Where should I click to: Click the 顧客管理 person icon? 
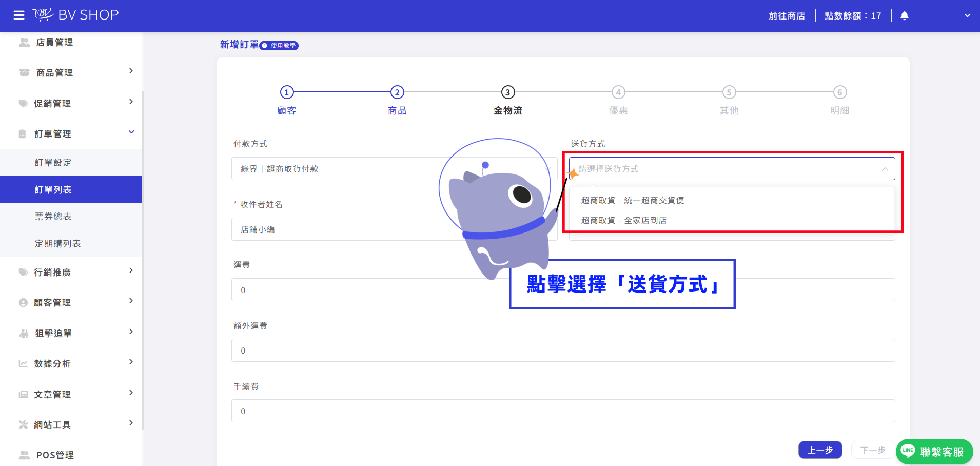23,303
